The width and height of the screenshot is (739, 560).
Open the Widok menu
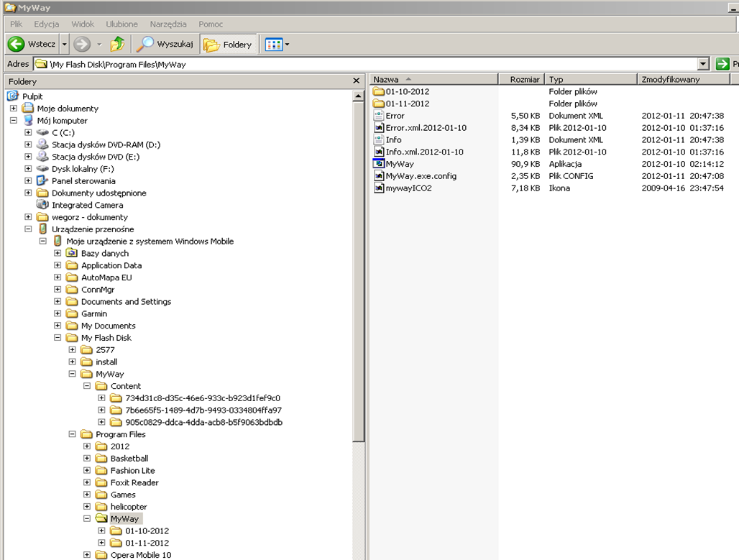pyautogui.click(x=83, y=24)
